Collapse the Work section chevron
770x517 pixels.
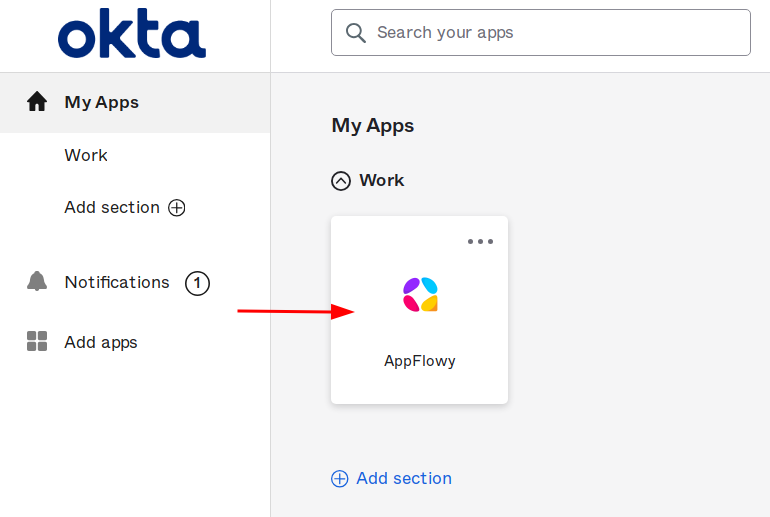(341, 181)
